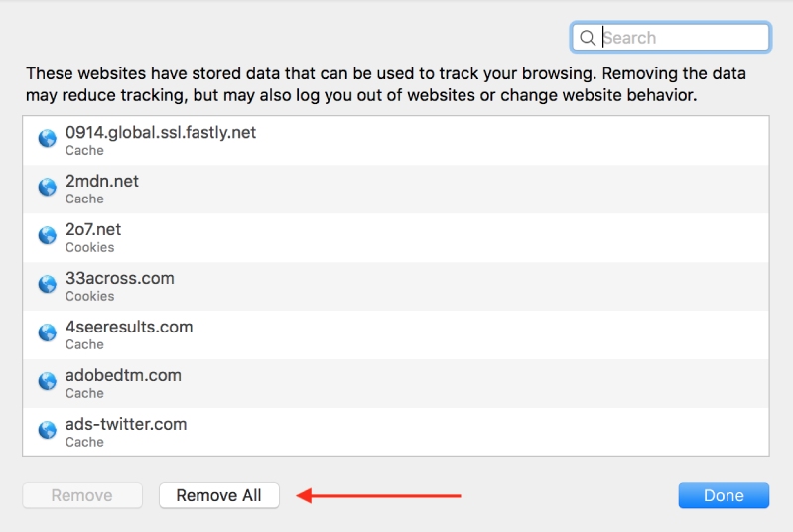Click globe icon beside ads-twitter.com
This screenshot has width=793, height=532.
[47, 431]
